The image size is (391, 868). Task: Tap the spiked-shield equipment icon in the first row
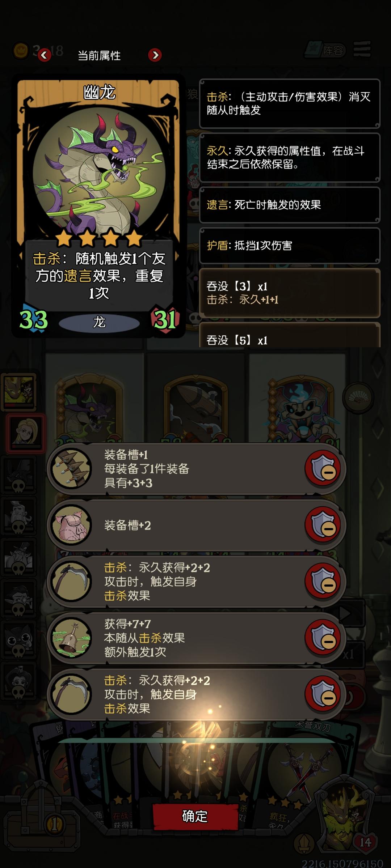71,468
